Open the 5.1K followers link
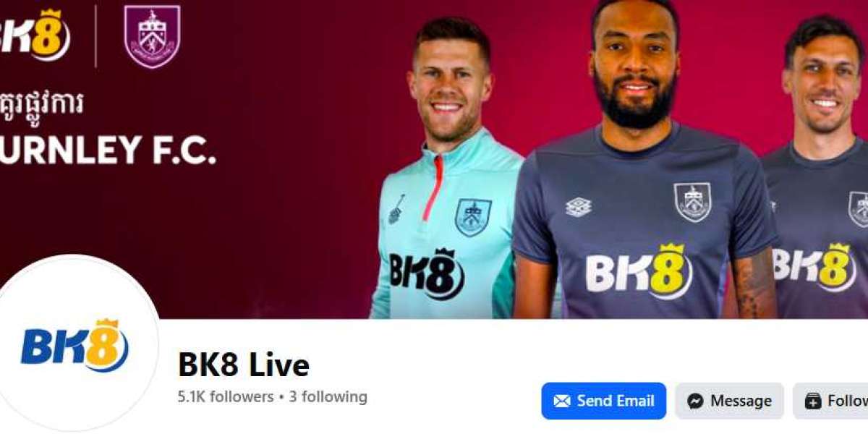The width and height of the screenshot is (868, 434). (x=226, y=397)
